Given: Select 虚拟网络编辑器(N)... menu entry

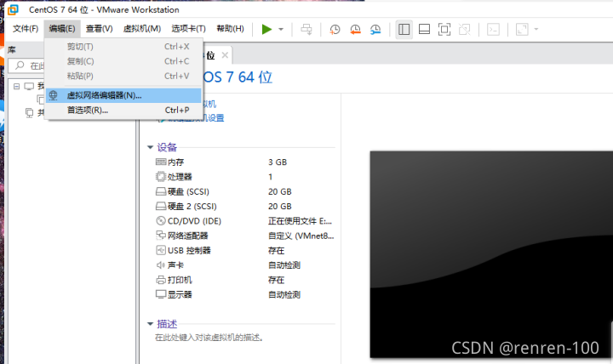Looking at the screenshot, I should (x=123, y=95).
